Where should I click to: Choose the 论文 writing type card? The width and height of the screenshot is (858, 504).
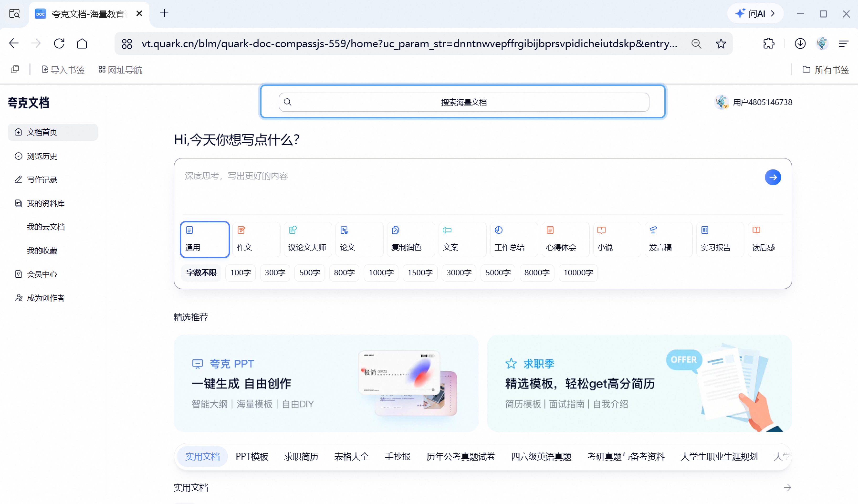[x=359, y=239]
